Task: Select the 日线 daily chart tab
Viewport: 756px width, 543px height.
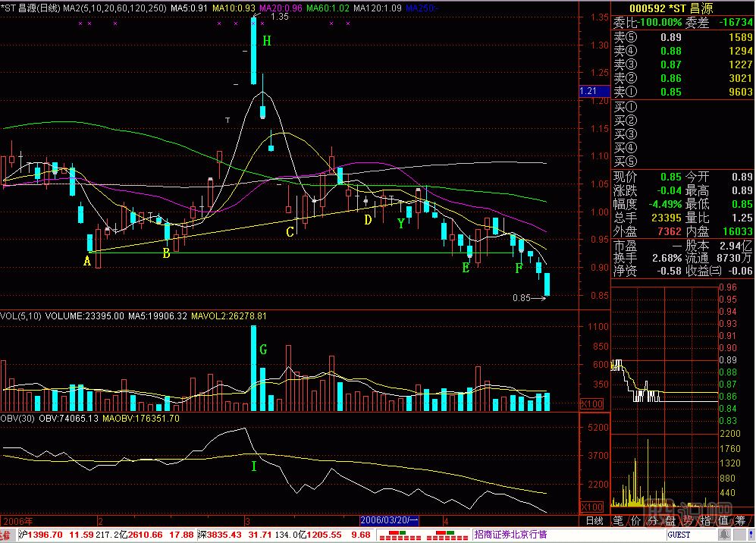Action: coord(594,521)
